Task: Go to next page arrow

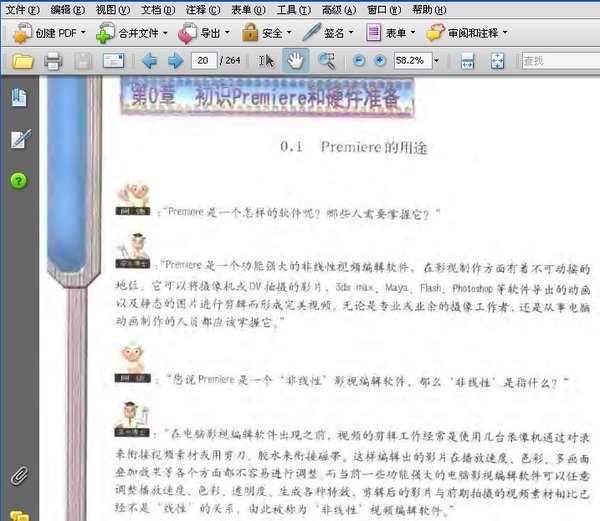Action: (176, 61)
